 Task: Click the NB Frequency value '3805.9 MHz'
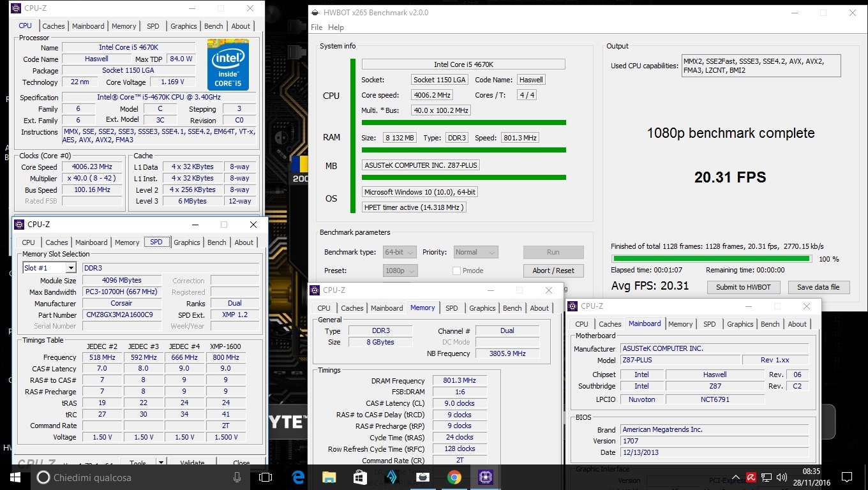[507, 353]
